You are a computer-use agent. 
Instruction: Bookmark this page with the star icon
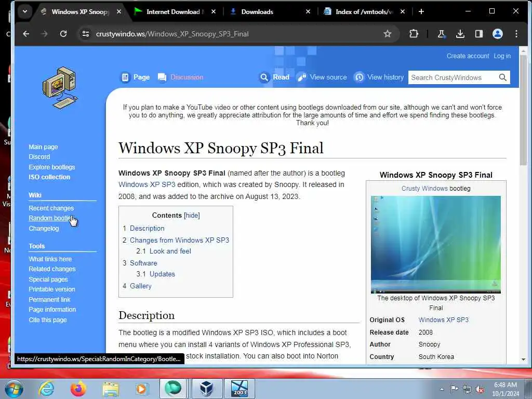point(388,34)
